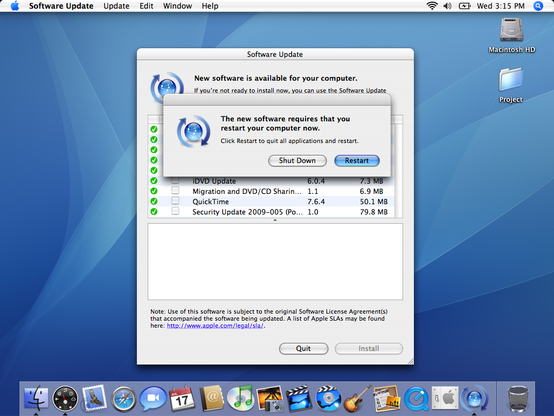The width and height of the screenshot is (554, 416).
Task: Open Dashboard from the Dock
Action: [65, 399]
